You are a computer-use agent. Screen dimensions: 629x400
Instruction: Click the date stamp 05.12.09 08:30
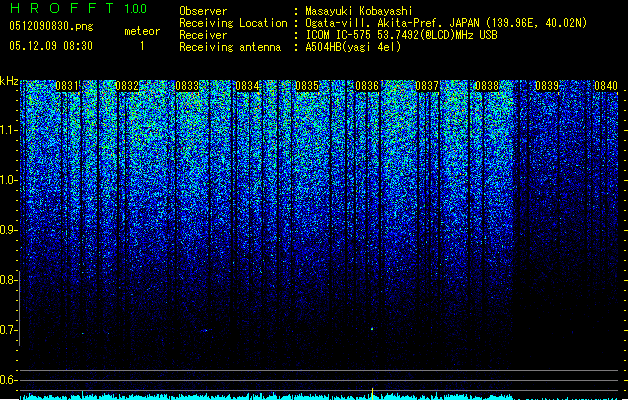click(x=51, y=46)
